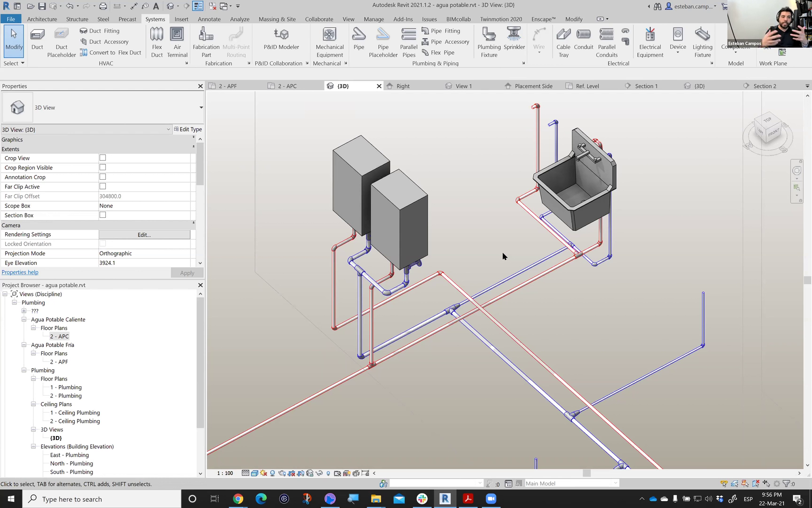Select the Duct tool in HVAC panel

pos(37,40)
